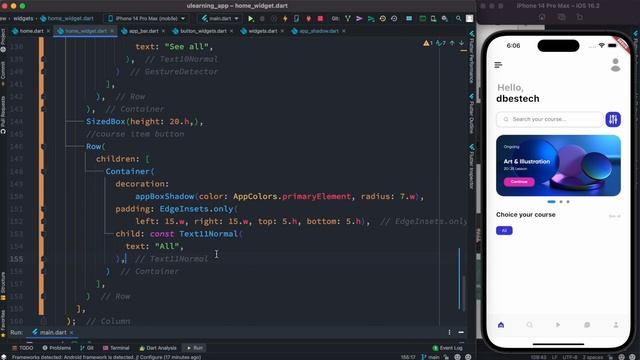Open the Problems tool window

pos(57,348)
